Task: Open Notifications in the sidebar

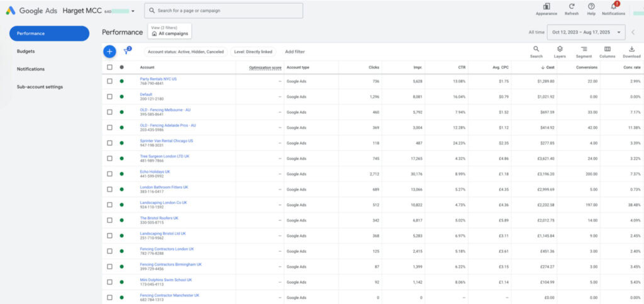Action: 31,69
